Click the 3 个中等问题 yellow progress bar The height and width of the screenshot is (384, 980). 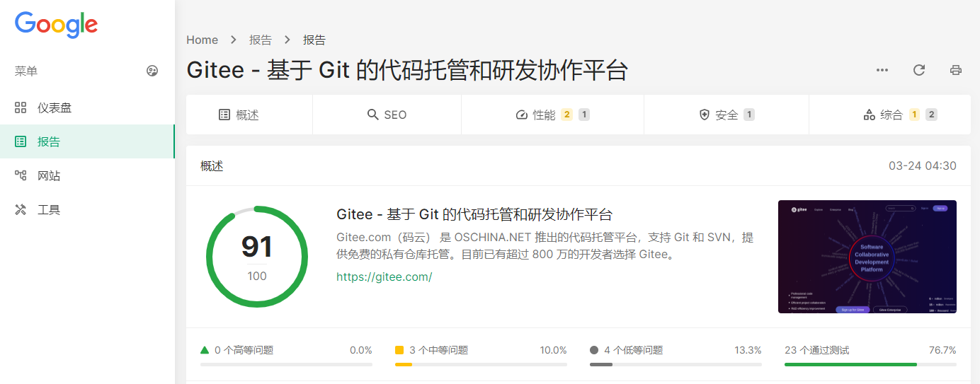481,364
